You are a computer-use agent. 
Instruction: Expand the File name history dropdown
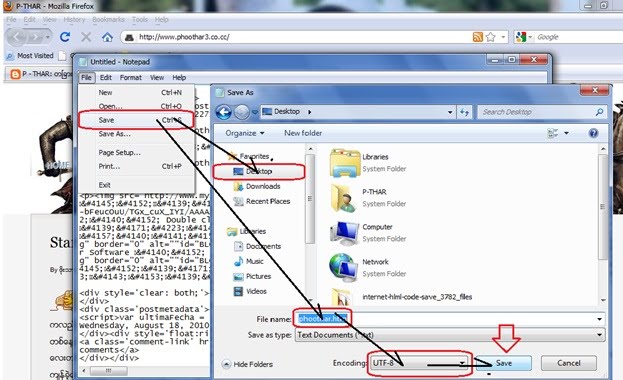pyautogui.click(x=600, y=319)
